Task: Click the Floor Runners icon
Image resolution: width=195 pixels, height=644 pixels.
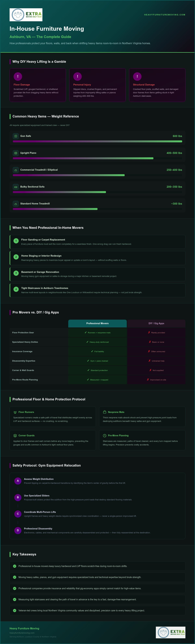Action: (x=15, y=412)
